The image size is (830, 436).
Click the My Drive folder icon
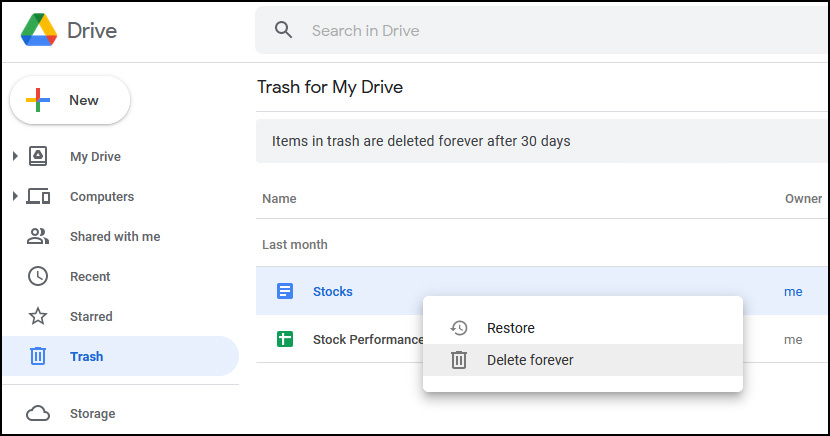pos(38,156)
